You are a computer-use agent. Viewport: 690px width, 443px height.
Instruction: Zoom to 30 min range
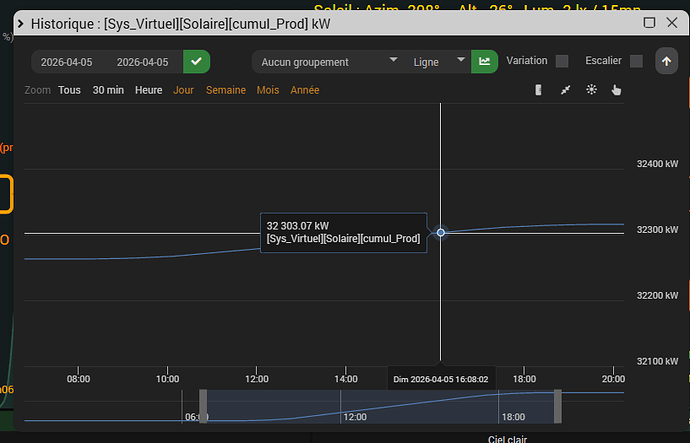[x=108, y=90]
